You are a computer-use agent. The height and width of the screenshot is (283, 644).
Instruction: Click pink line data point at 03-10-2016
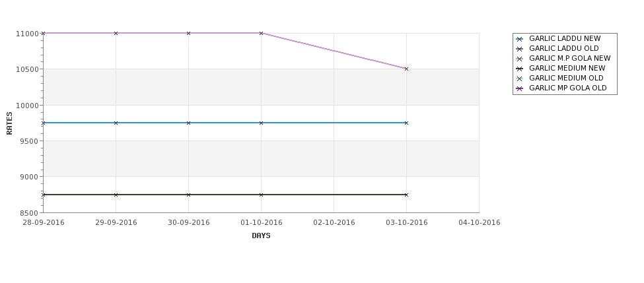(407, 69)
